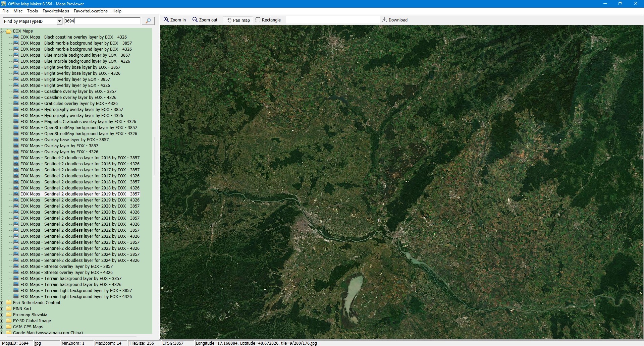Click the Download arrow icon

click(385, 20)
